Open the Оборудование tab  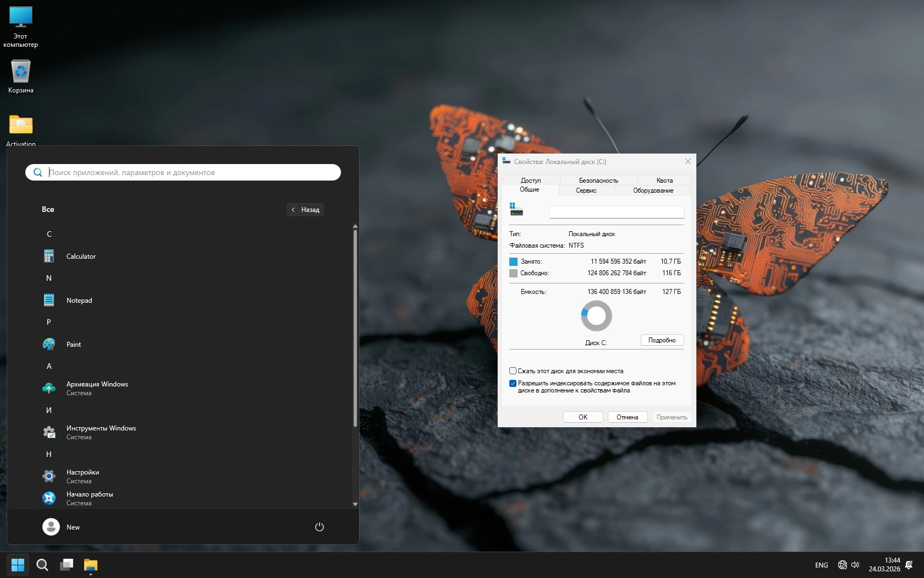653,190
